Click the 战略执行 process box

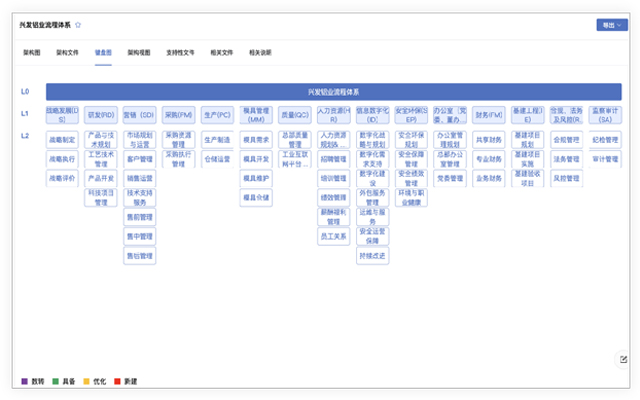tap(62, 159)
